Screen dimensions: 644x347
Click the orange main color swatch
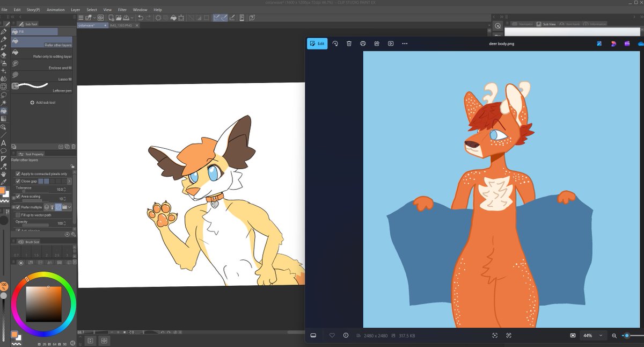coord(2,190)
